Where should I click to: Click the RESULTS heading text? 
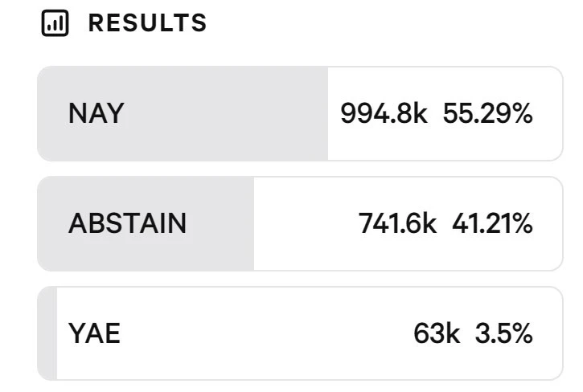pyautogui.click(x=147, y=24)
